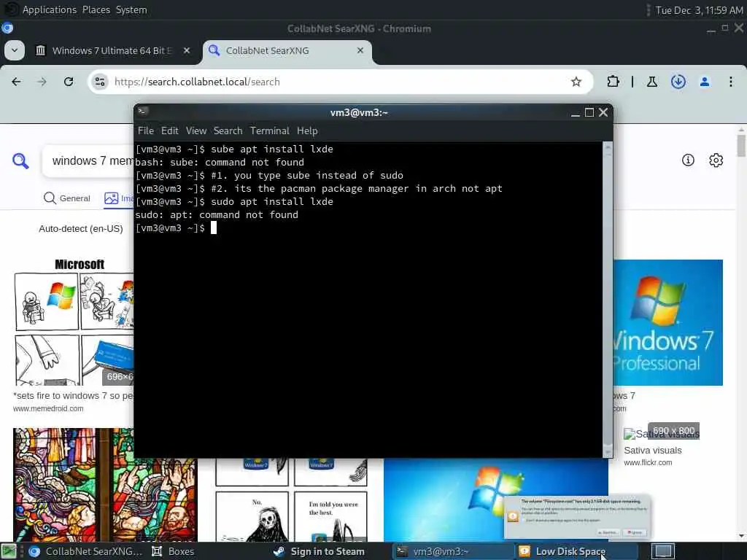Open the www.flickr.com source link

pyautogui.click(x=648, y=463)
